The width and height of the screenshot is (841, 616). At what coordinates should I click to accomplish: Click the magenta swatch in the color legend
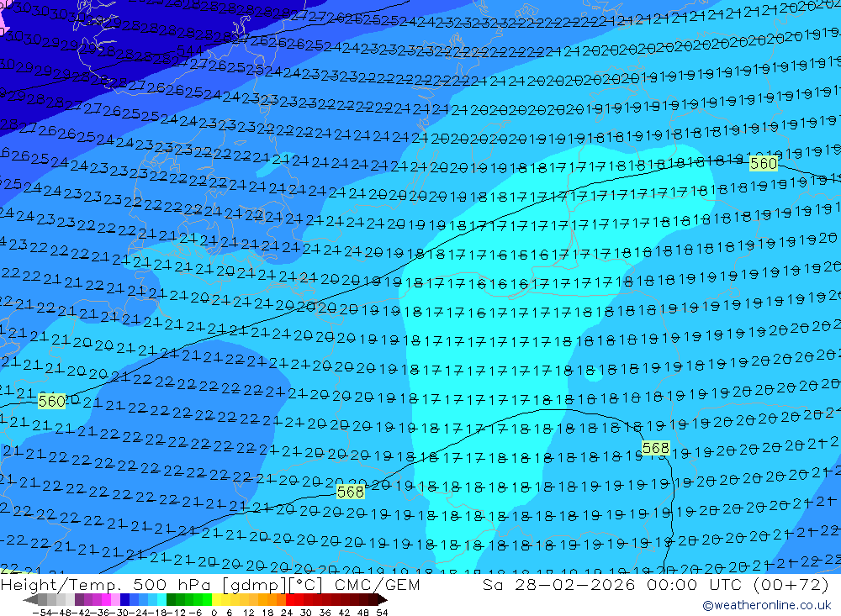tap(106, 599)
